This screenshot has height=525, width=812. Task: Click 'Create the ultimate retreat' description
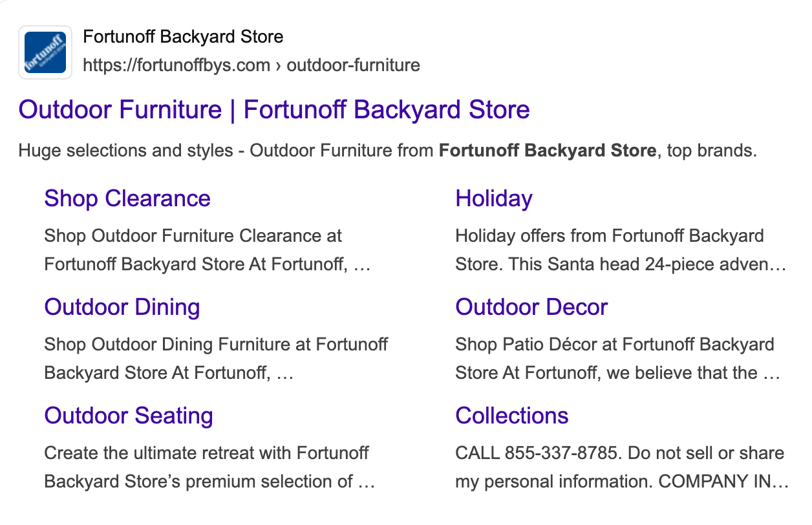pyautogui.click(x=206, y=453)
